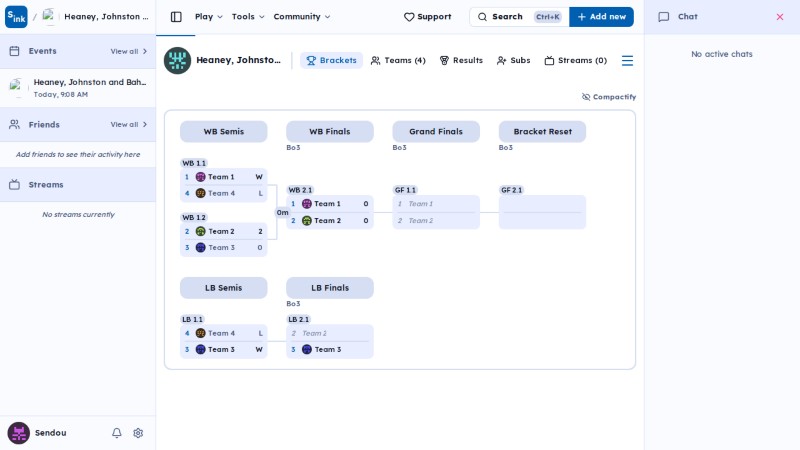Click the WB Semis round header

point(223,132)
